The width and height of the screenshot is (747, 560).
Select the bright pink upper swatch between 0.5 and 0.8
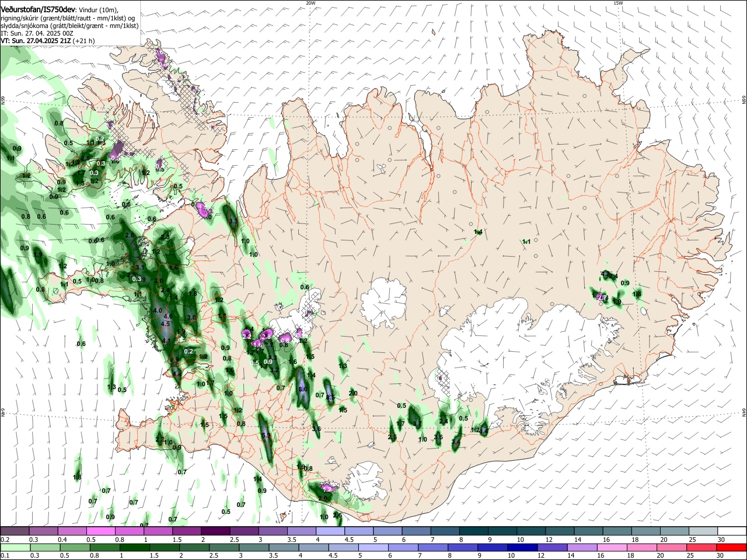(100, 531)
